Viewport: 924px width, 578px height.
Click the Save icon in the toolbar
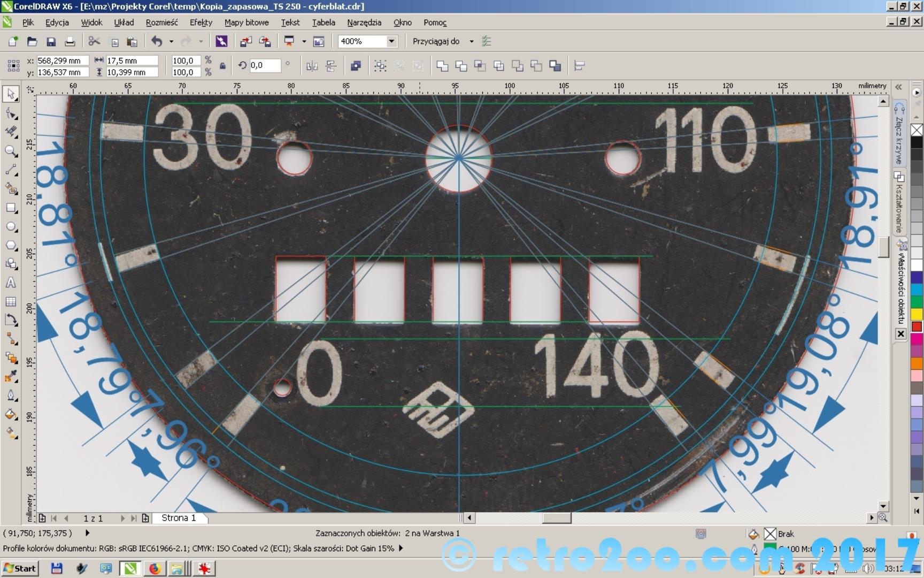pos(51,42)
